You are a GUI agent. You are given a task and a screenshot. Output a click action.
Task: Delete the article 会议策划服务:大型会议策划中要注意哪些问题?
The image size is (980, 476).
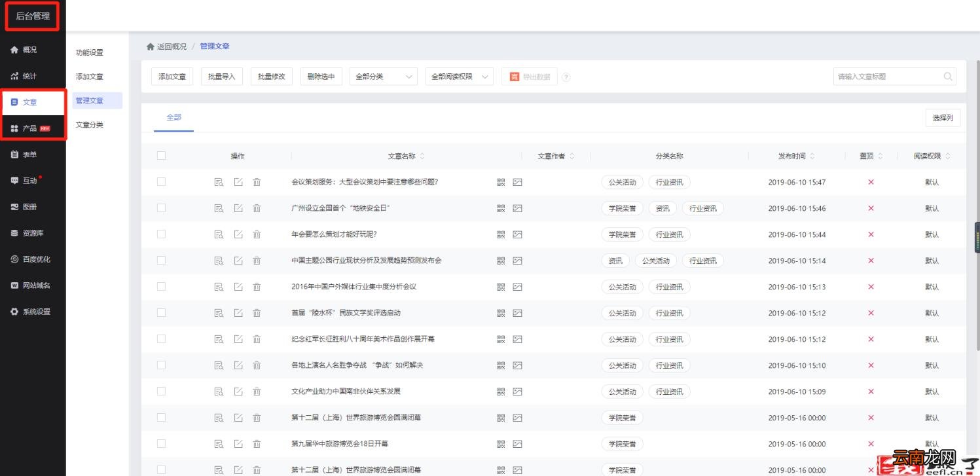point(257,182)
